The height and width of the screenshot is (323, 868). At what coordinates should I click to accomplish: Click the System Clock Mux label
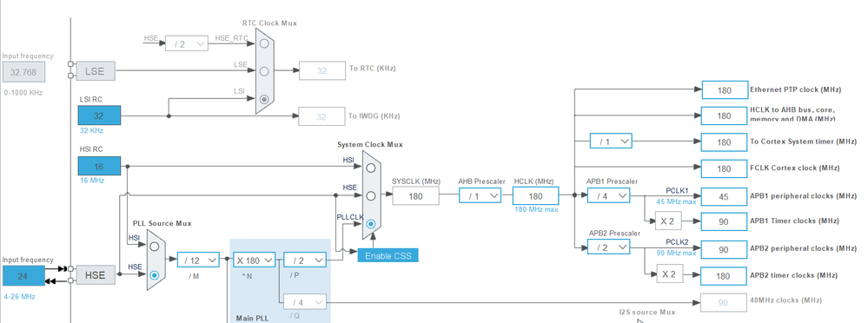(x=370, y=144)
